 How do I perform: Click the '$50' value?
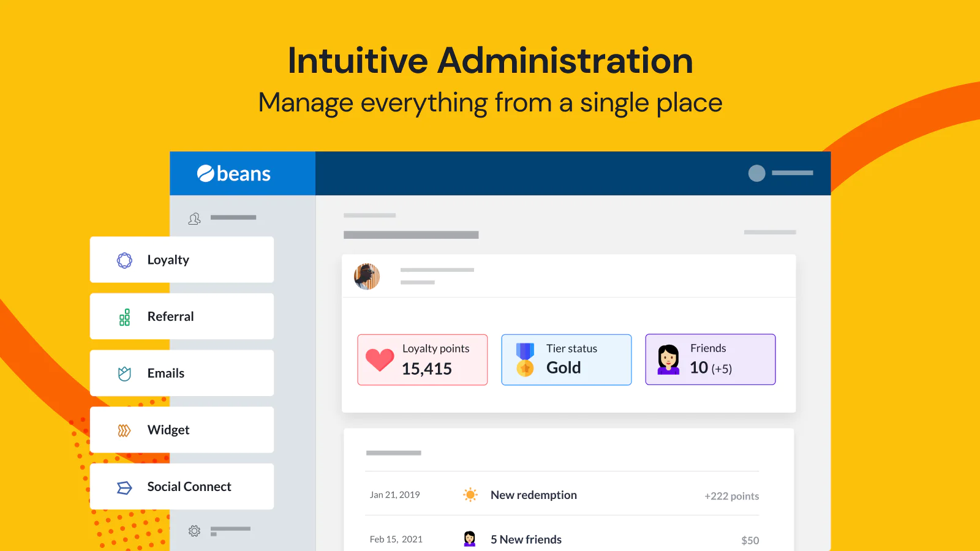[x=750, y=540]
